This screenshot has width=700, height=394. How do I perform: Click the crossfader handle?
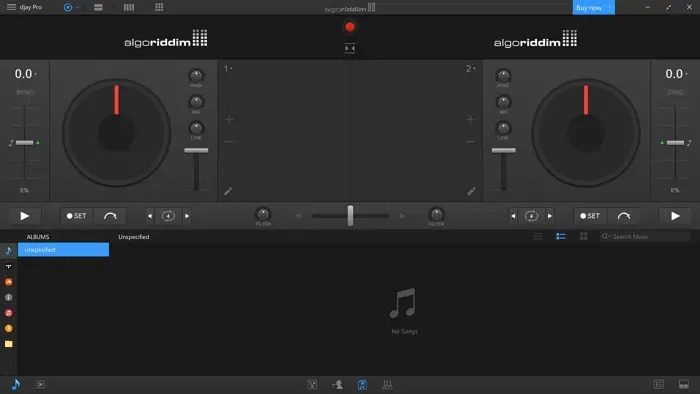(350, 216)
